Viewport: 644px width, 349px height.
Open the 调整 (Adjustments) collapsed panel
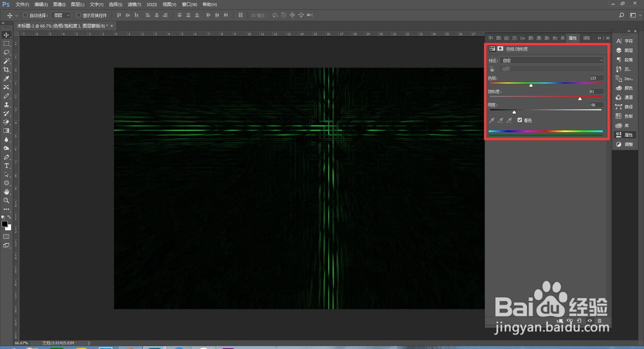[625, 144]
